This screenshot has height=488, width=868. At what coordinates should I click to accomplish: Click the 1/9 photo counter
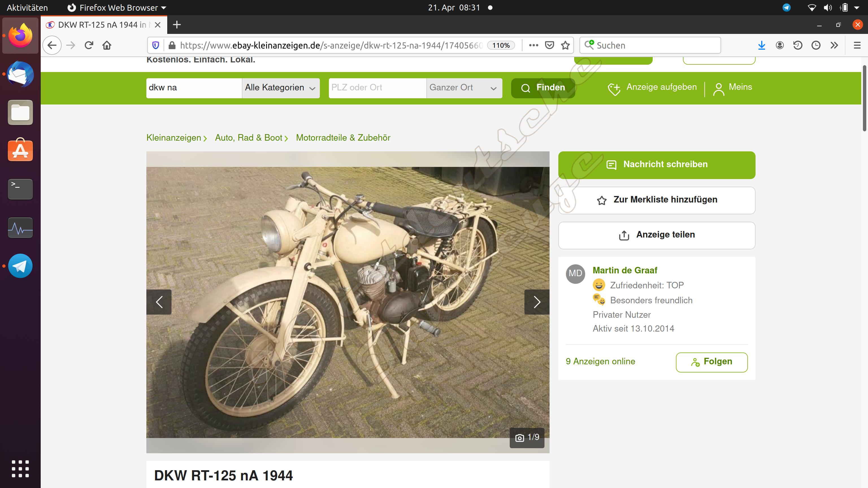coord(527,437)
